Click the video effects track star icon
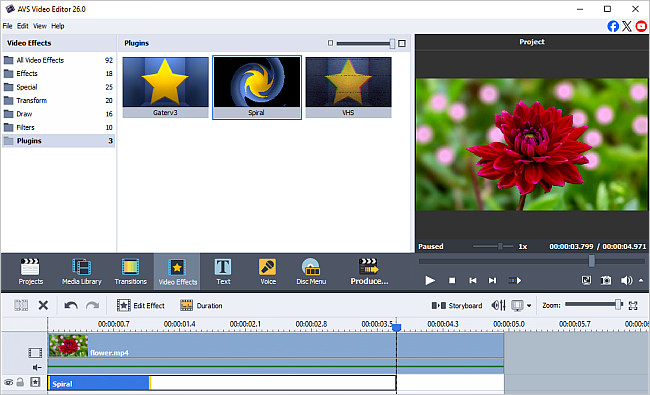 click(x=35, y=382)
